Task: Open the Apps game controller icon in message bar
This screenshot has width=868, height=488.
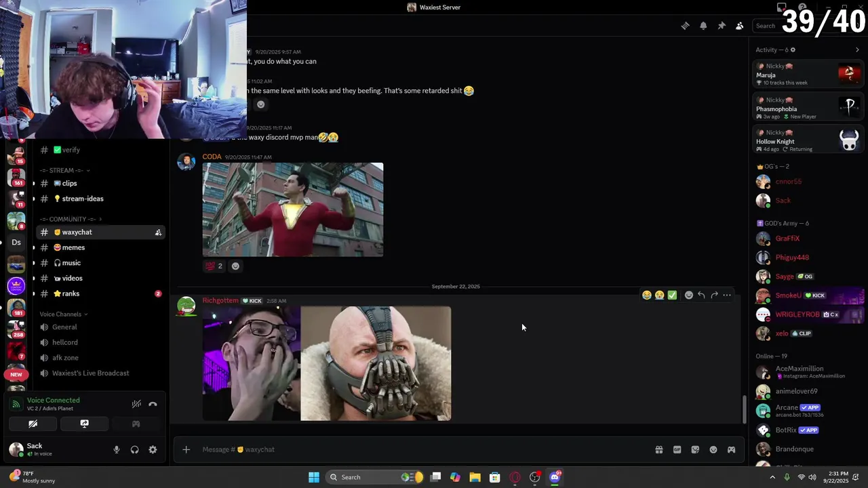Action: click(x=731, y=449)
